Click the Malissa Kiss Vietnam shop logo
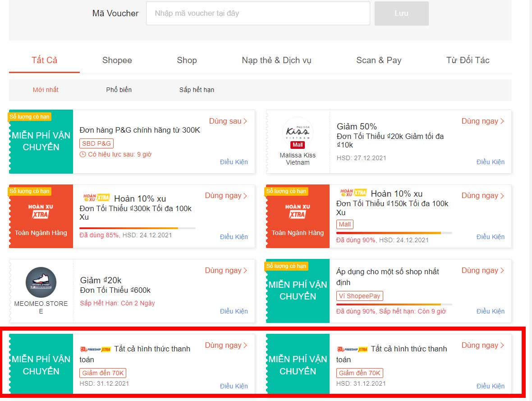This screenshot has height=401, width=532. tap(298, 131)
